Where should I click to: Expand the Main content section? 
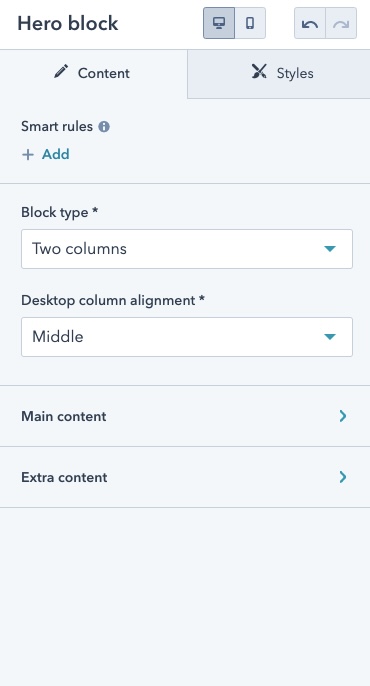click(x=185, y=416)
